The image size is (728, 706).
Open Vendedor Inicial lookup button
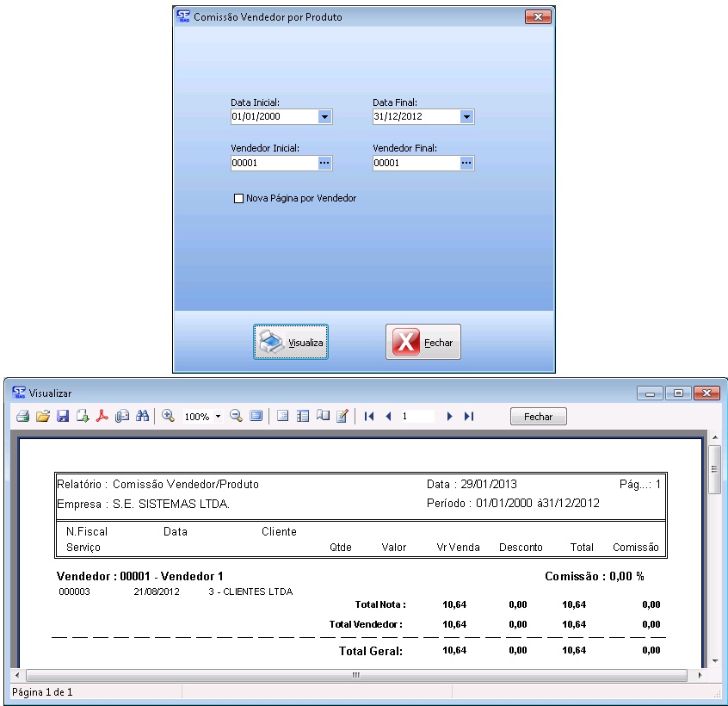324,163
